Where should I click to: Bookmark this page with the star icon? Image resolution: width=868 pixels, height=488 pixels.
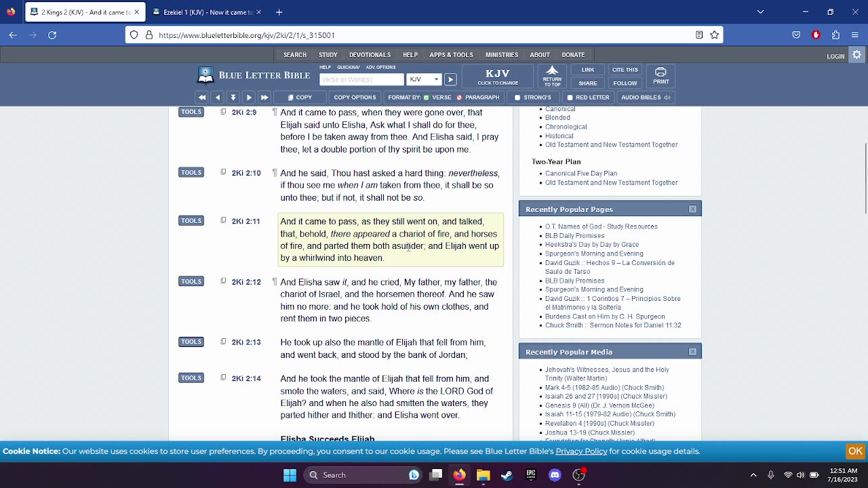pyautogui.click(x=714, y=35)
